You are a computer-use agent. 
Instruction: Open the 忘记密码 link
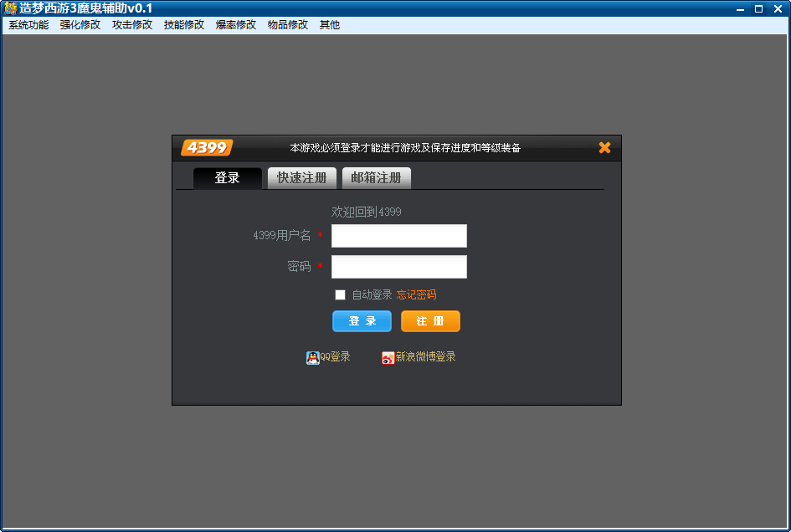point(416,295)
